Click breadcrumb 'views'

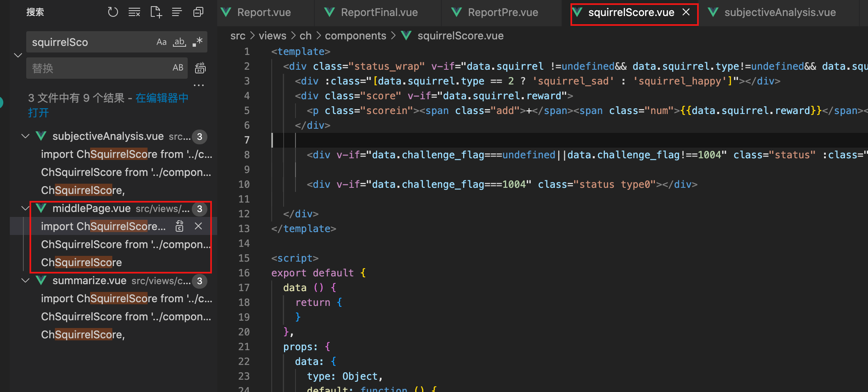(273, 36)
